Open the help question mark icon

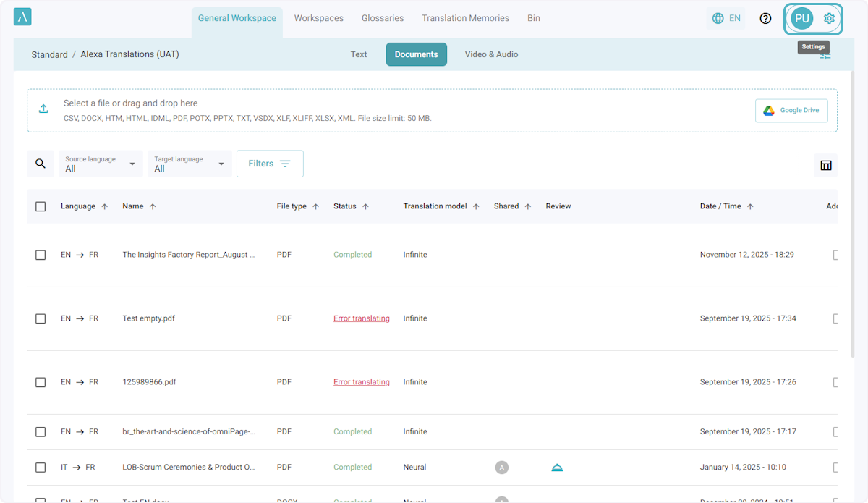pos(765,18)
